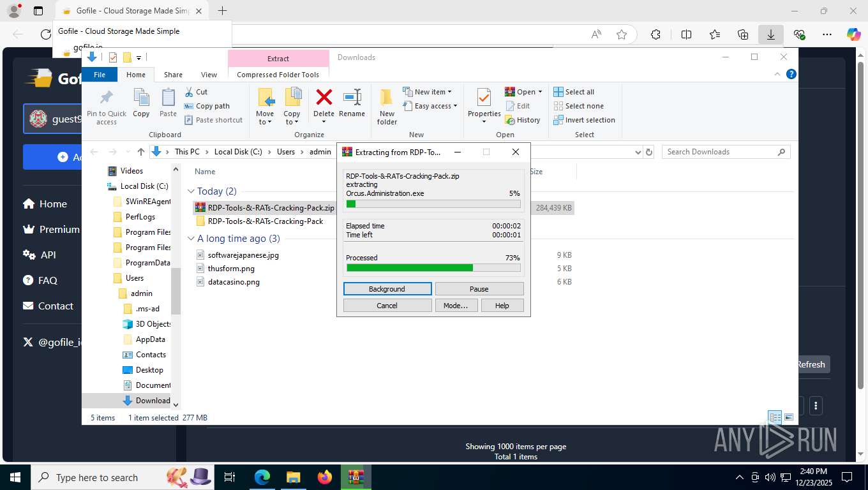This screenshot has width=868, height=490.
Task: Click Help in extraction dialog
Action: click(502, 306)
